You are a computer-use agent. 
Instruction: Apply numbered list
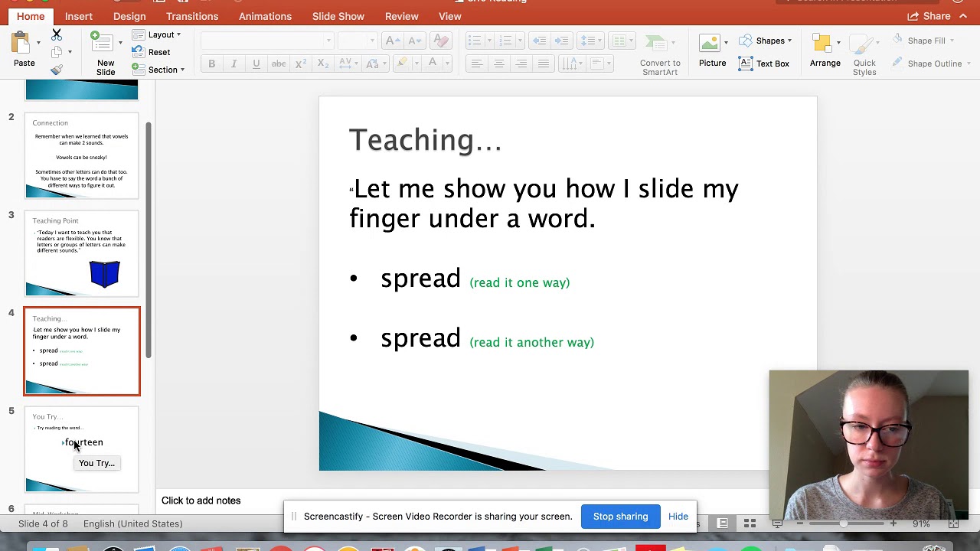[505, 41]
